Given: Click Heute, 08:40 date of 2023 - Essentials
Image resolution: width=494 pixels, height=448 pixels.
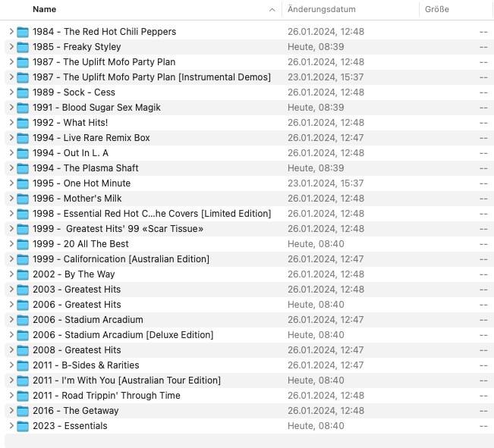Looking at the screenshot, I should click(x=316, y=426).
